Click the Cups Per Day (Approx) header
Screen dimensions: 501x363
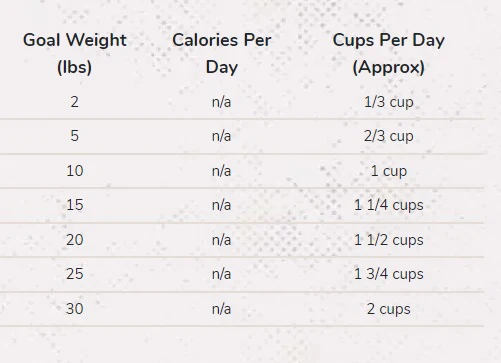coord(389,53)
